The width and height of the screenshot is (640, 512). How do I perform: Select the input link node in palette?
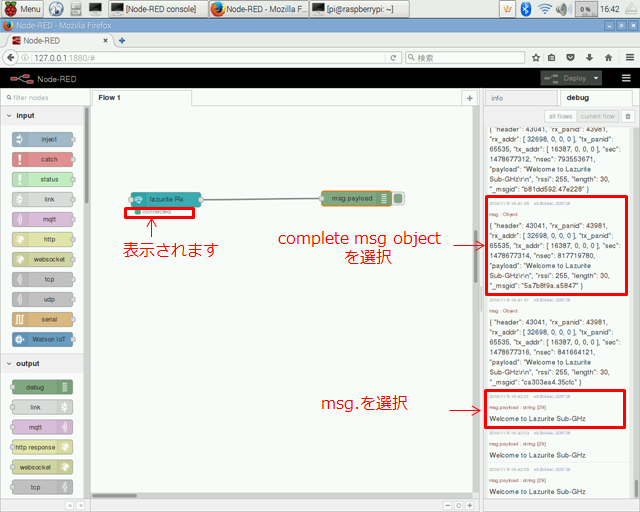(43, 199)
